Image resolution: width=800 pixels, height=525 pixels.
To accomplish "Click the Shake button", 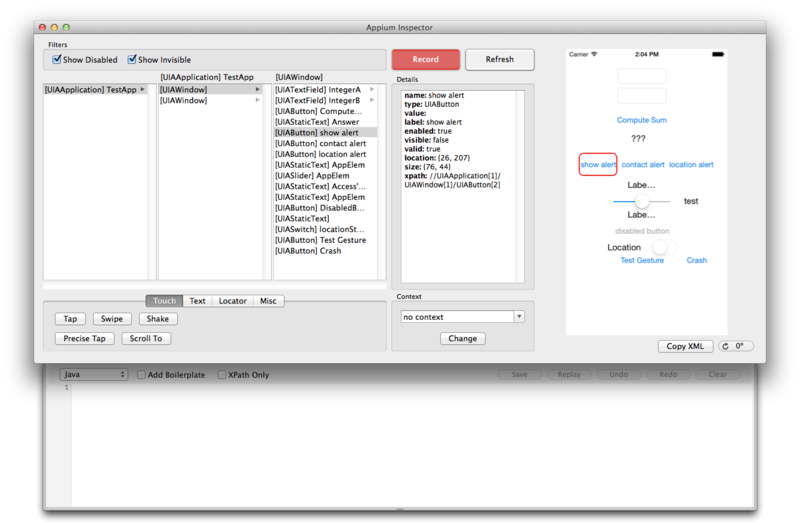I will tap(158, 319).
